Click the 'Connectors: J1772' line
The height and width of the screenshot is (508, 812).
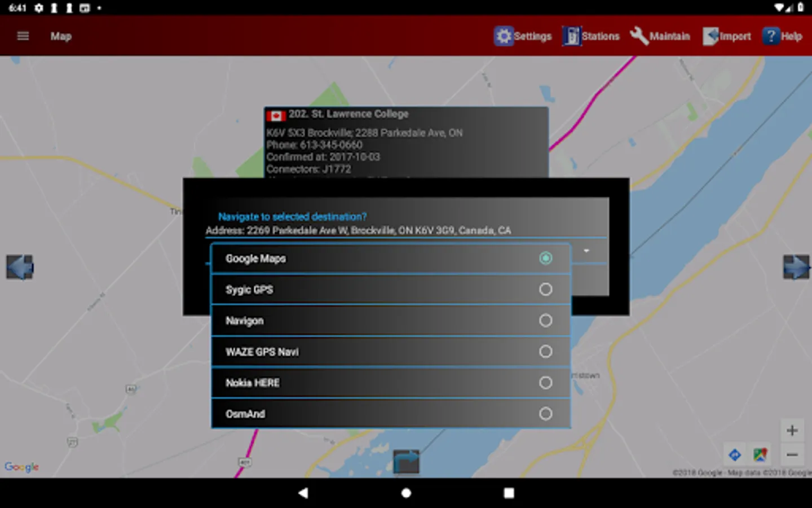[308, 169]
